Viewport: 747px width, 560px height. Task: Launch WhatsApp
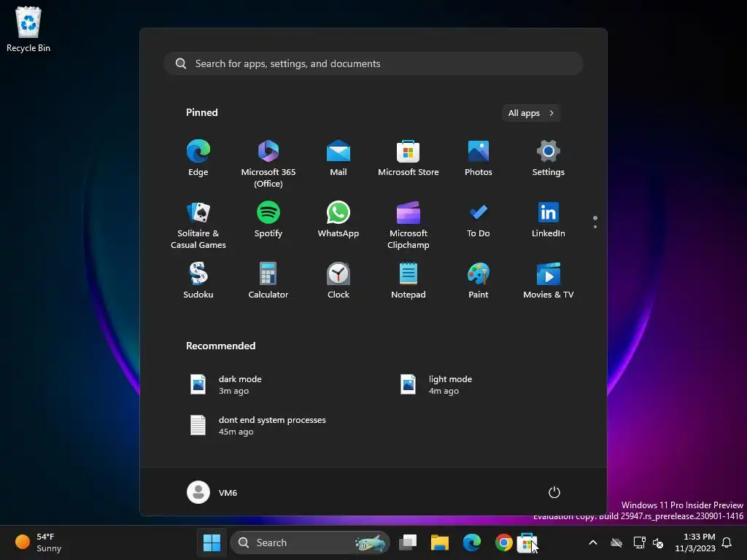click(338, 219)
